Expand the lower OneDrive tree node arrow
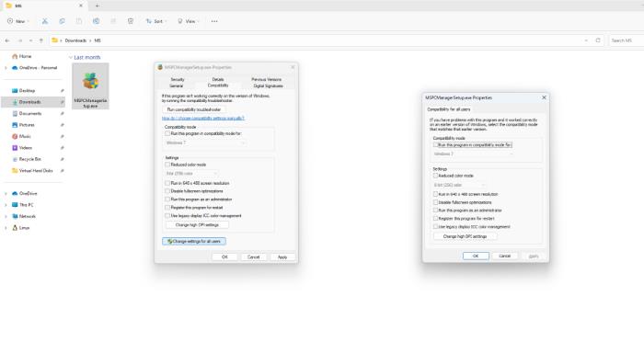Image resolution: width=644 pixels, height=342 pixels. pyautogui.click(x=6, y=193)
